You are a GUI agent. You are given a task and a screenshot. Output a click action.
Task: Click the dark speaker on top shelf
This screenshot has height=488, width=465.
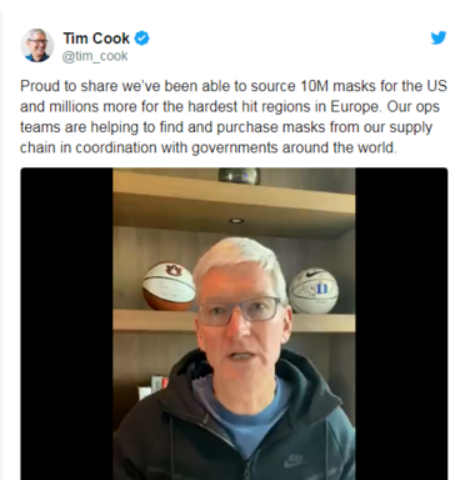(239, 176)
